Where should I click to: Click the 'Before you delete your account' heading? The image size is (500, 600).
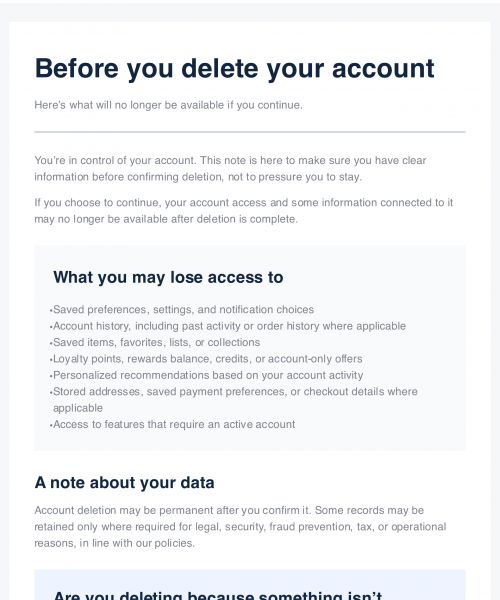point(235,69)
